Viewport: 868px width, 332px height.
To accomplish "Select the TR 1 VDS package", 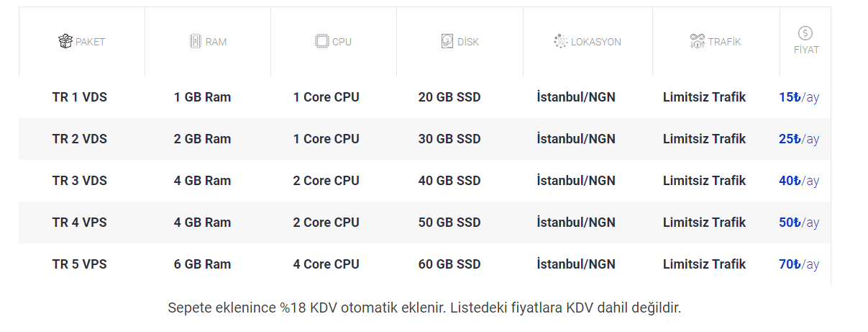I will (80, 97).
